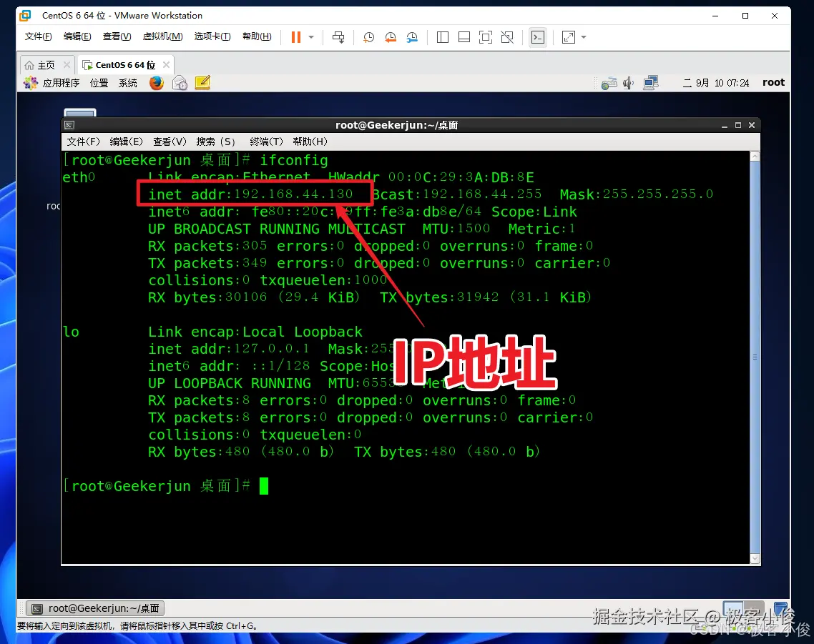This screenshot has width=814, height=644.
Task: Open terminal 帮助(H) menu
Action: pos(310,142)
